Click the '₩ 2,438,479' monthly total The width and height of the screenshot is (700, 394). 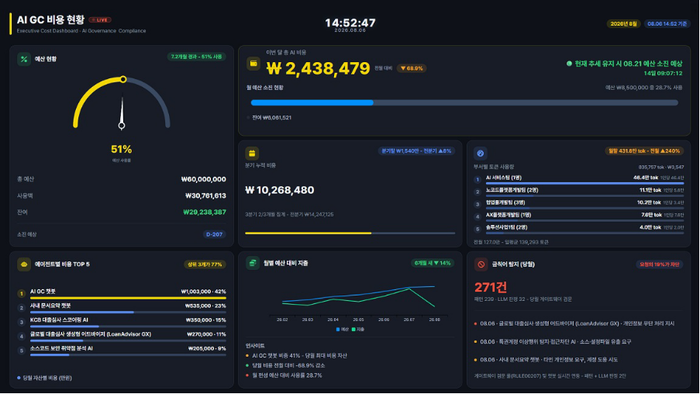click(318, 68)
